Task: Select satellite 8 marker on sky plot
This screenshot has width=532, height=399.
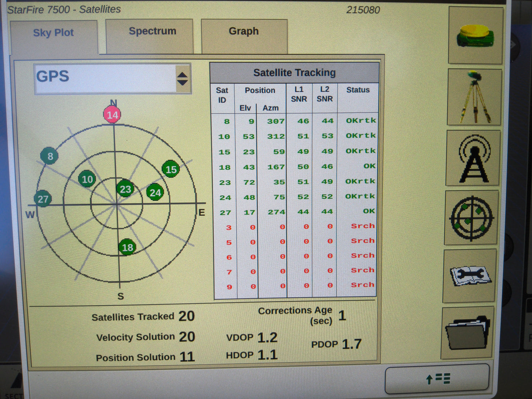Action: click(x=50, y=156)
